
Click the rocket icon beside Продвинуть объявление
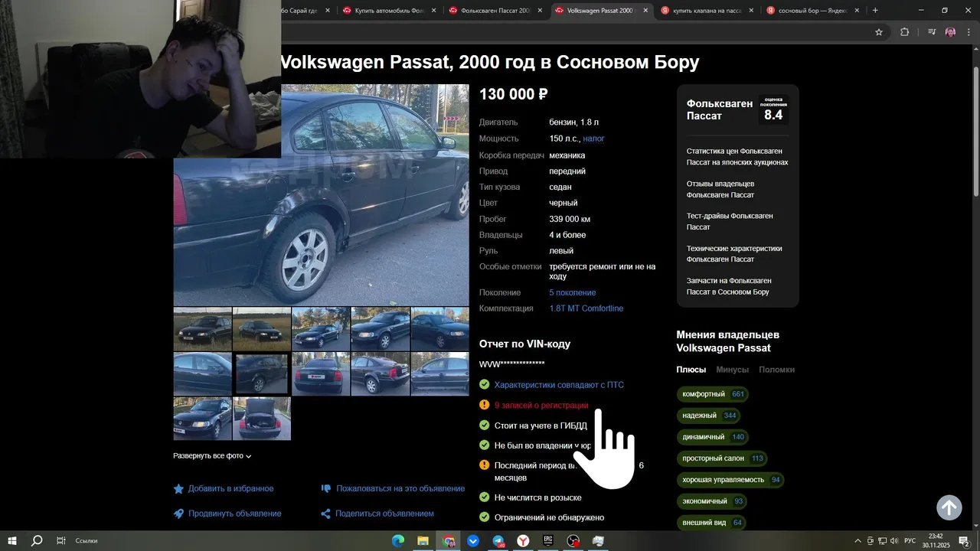point(178,514)
